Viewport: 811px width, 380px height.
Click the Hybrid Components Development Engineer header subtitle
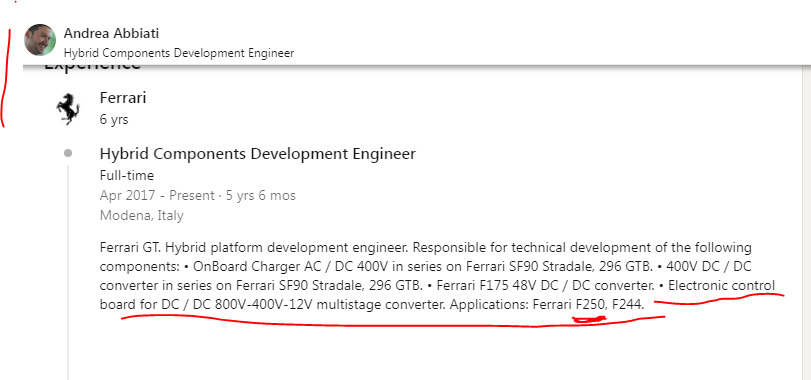(178, 53)
